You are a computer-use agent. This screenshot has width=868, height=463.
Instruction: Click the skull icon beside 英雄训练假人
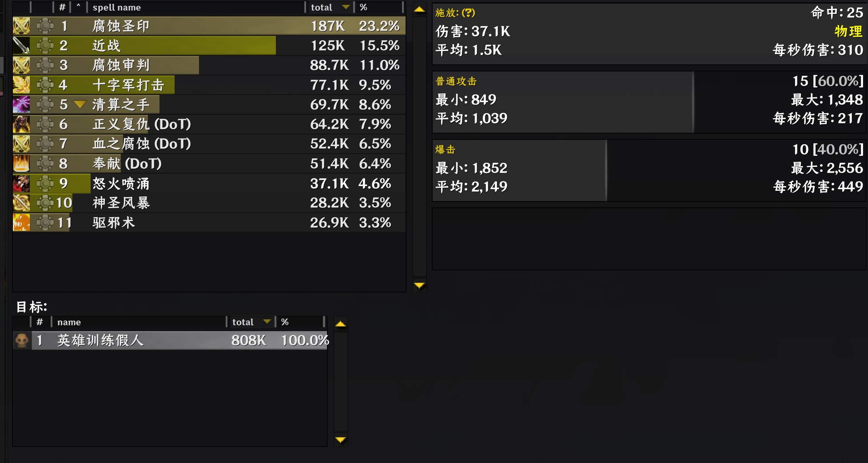[x=22, y=340]
